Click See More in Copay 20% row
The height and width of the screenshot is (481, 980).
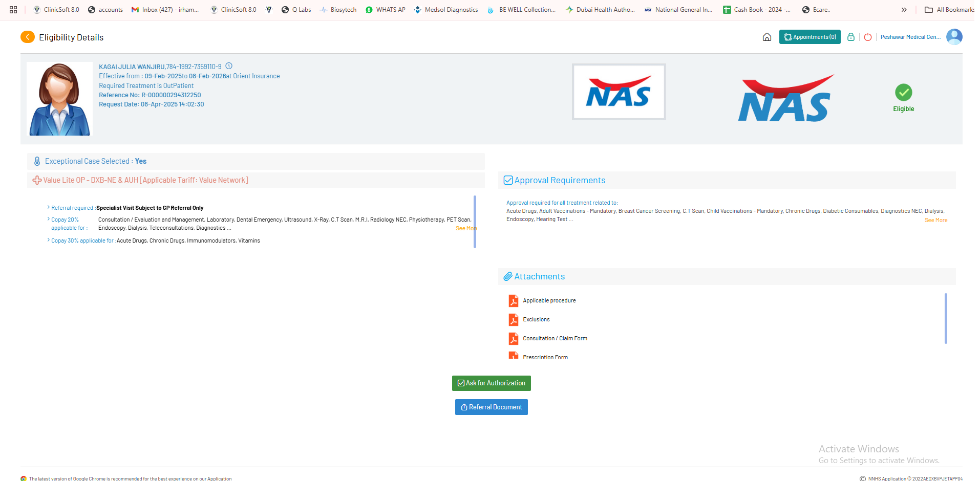465,229
